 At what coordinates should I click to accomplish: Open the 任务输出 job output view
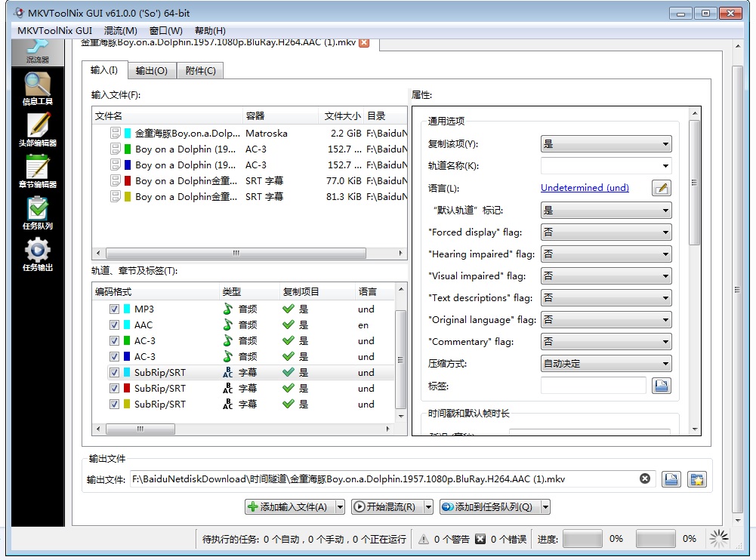38,254
